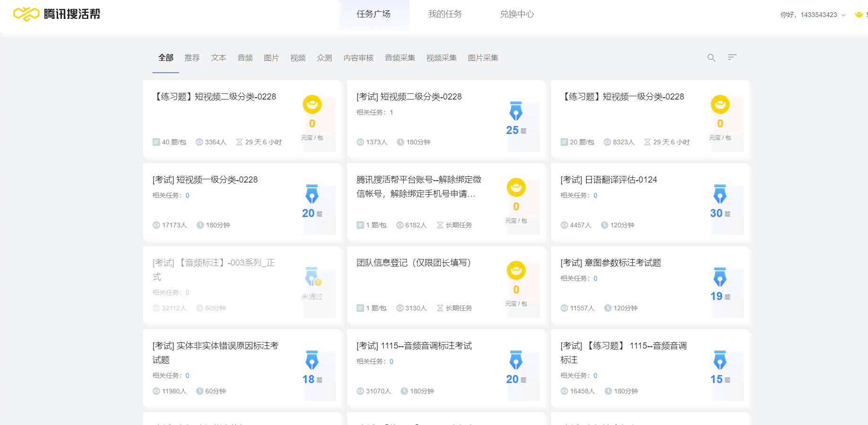The image size is (868, 425).
Task: Open exam [考试] 短视频一级分类-0228
Action: click(x=205, y=180)
